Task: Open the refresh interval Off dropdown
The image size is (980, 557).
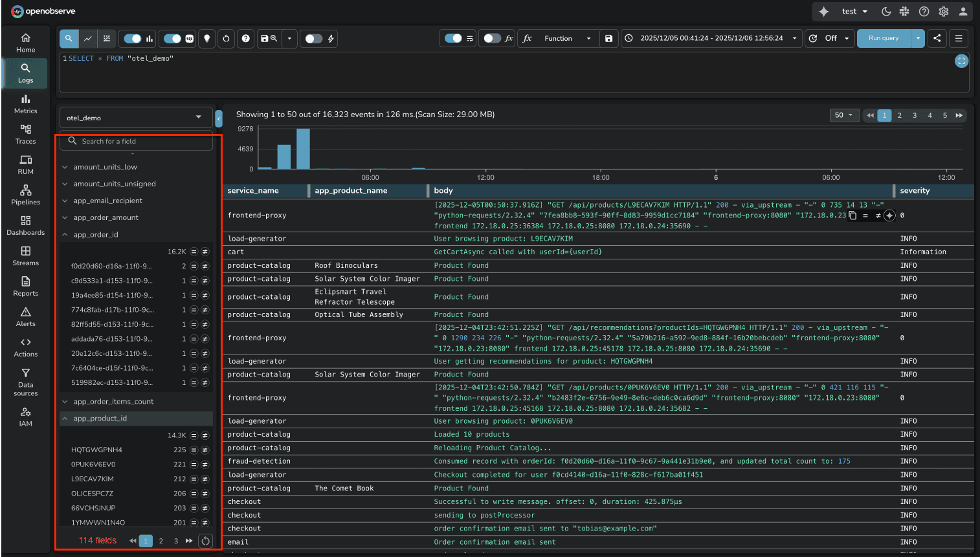Action: [830, 38]
